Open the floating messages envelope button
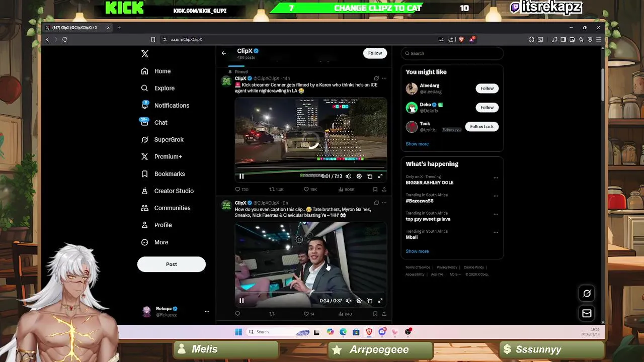The height and width of the screenshot is (362, 644). (x=587, y=313)
